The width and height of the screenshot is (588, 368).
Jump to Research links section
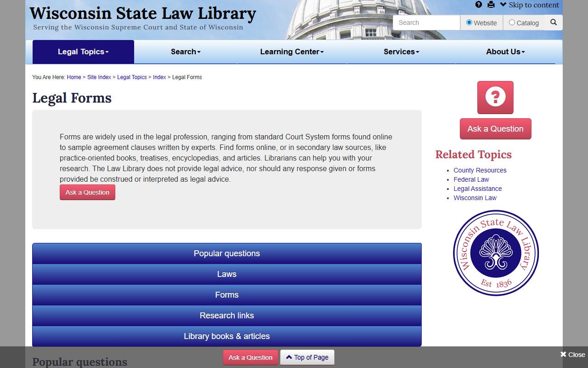click(x=227, y=316)
